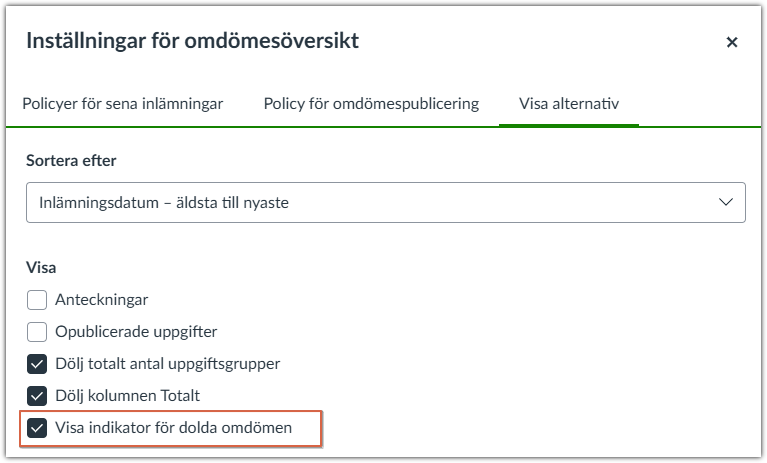This screenshot has width=767, height=463.
Task: Click the Dölj kolumnen Totalt label
Action: tap(128, 395)
